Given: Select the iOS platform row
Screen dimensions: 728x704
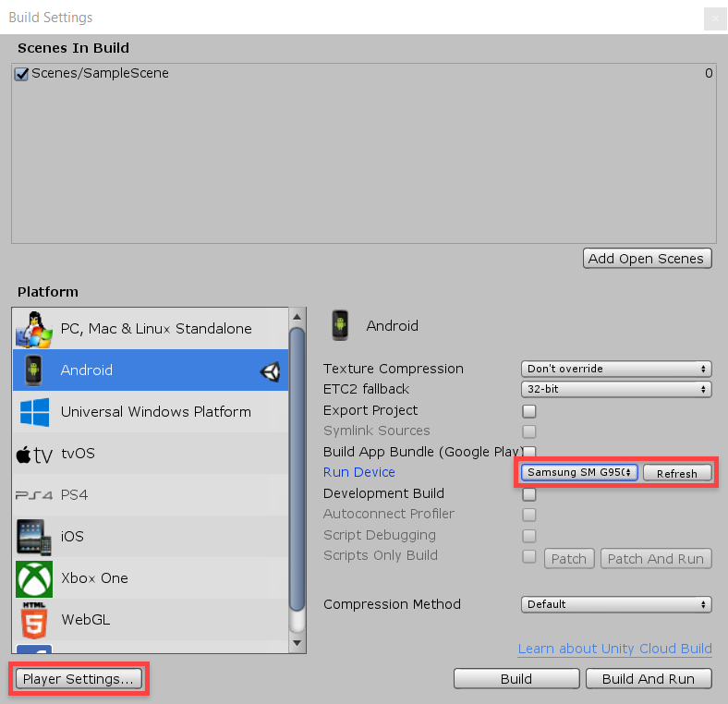Looking at the screenshot, I should (151, 537).
